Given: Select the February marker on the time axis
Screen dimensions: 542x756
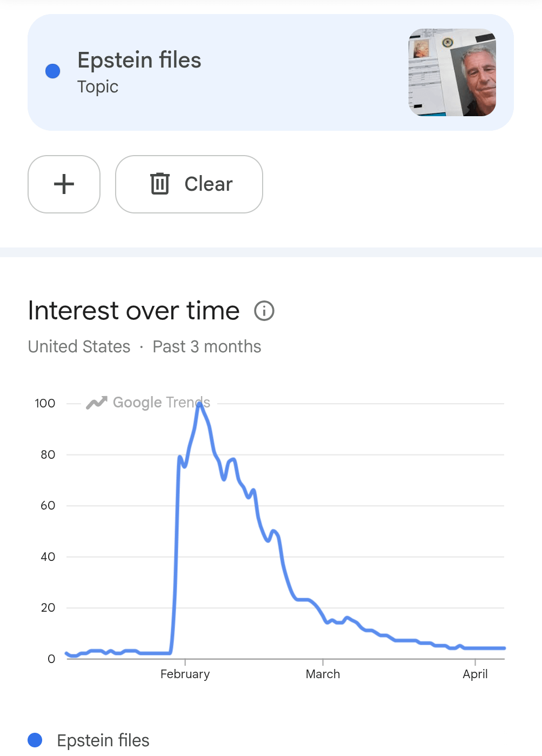Looking at the screenshot, I should (185, 674).
